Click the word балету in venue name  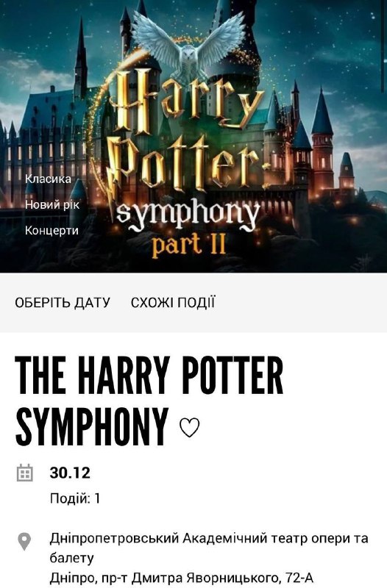(x=71, y=558)
